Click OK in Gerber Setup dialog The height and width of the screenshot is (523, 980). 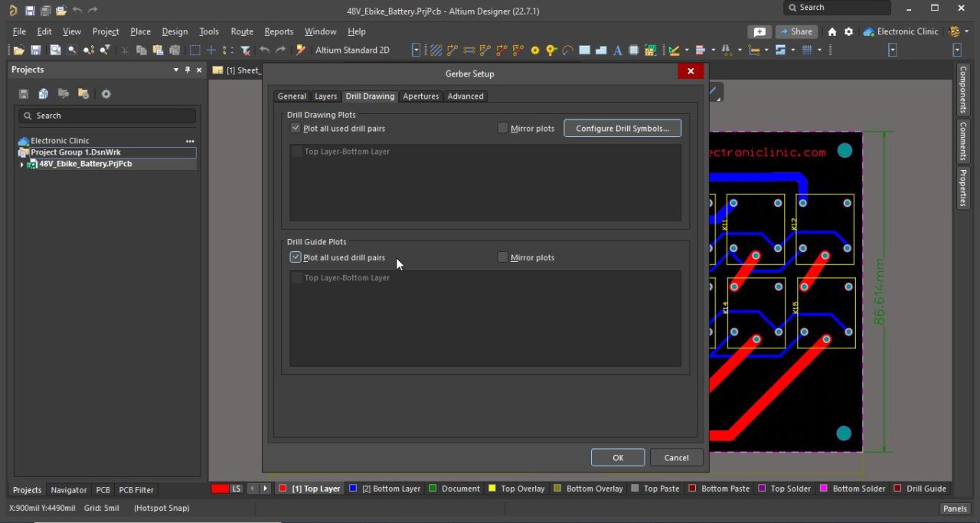point(618,457)
